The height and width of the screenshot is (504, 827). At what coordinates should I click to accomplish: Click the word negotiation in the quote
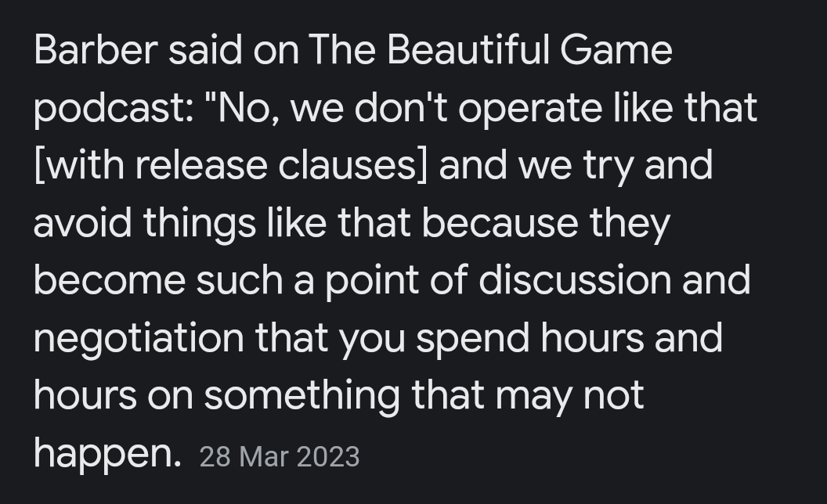(139, 338)
